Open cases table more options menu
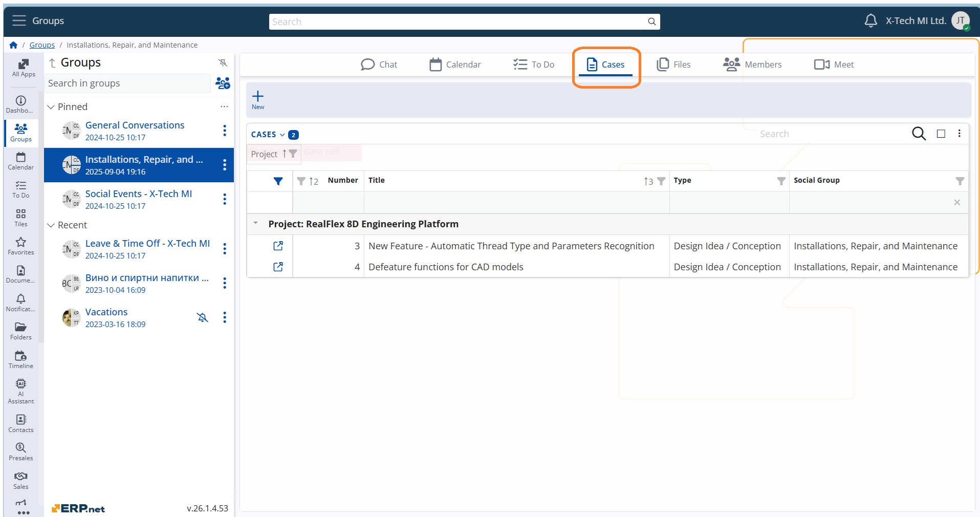 959,134
